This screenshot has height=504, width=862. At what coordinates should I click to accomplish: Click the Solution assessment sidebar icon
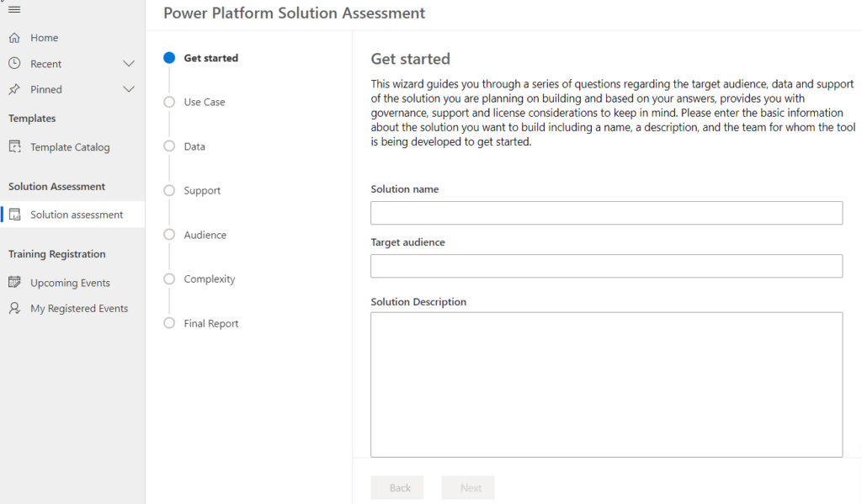click(x=15, y=215)
